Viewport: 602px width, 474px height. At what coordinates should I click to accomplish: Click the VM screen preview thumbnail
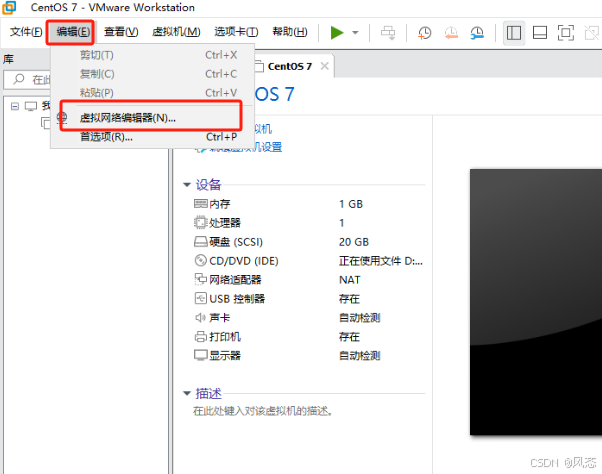(536, 302)
